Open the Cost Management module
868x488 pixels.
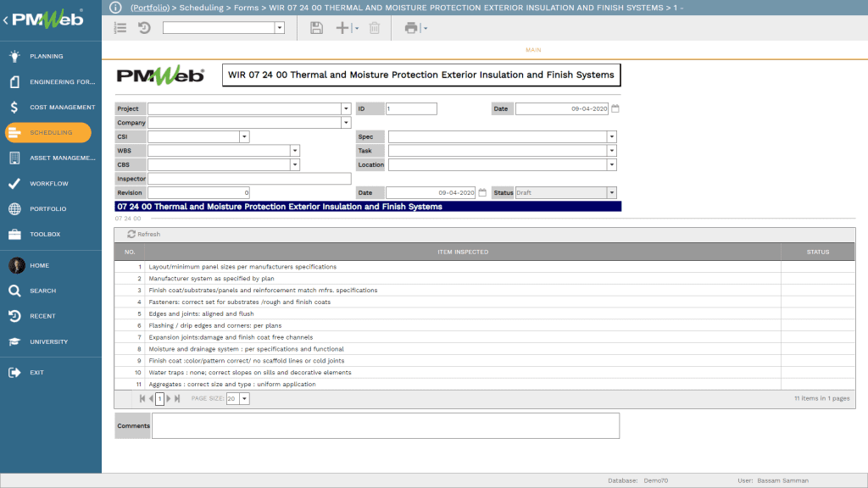click(x=51, y=107)
